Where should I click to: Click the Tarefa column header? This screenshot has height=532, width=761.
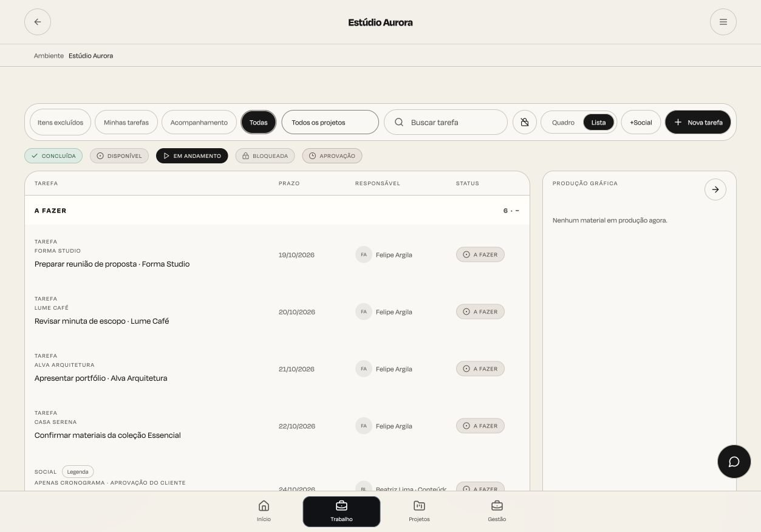click(x=46, y=183)
